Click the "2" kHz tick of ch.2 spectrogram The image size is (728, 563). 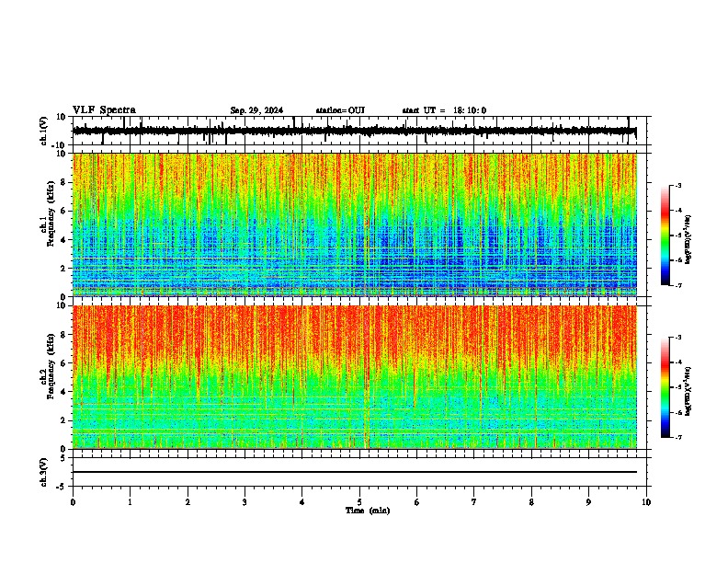(63, 420)
